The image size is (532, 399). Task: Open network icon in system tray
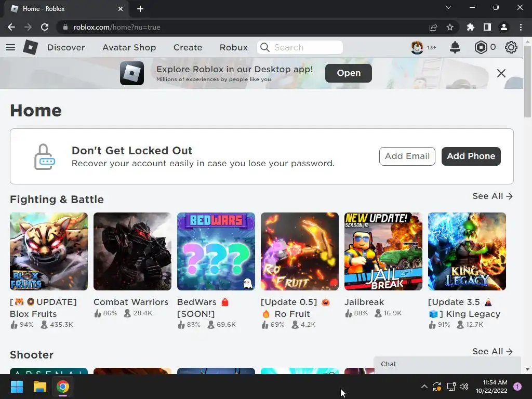click(x=451, y=387)
